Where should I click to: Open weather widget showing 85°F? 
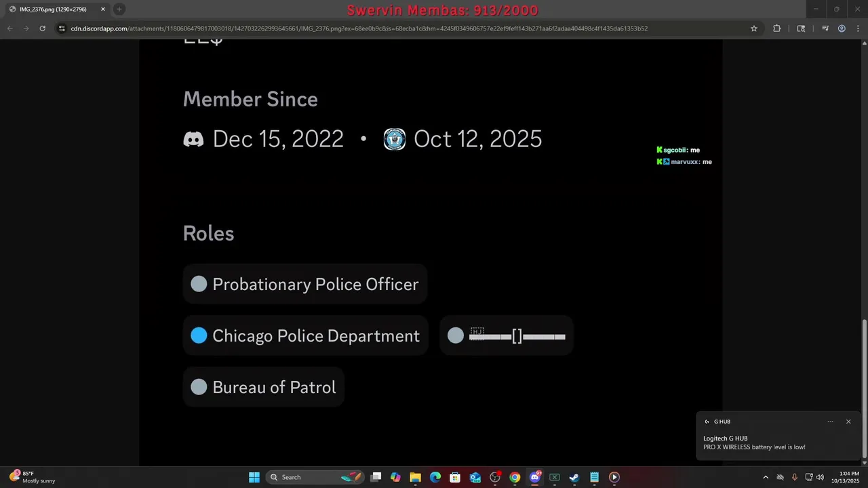point(33,477)
